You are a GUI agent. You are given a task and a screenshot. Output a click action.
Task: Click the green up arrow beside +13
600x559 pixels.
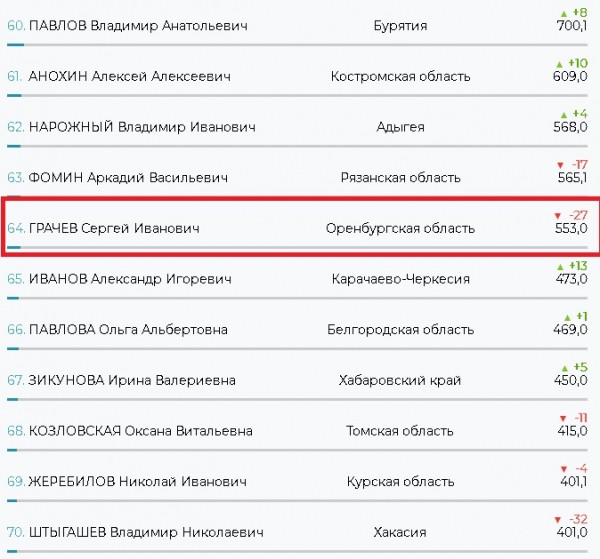coord(558,266)
